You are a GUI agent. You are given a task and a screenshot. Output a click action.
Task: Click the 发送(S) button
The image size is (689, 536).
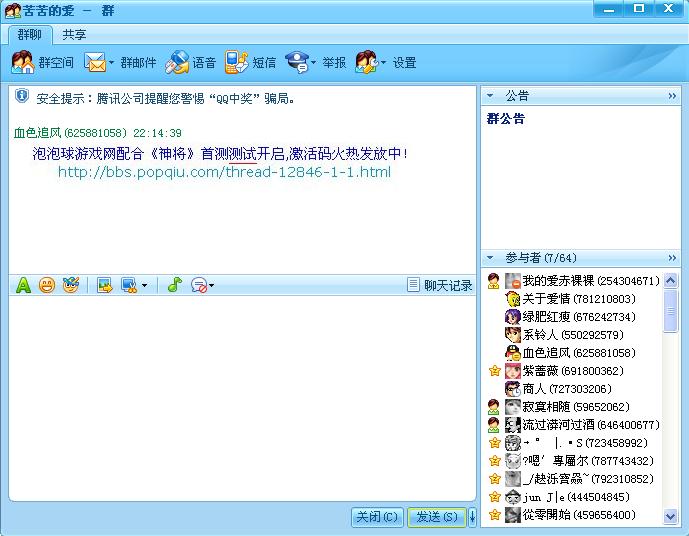click(437, 517)
